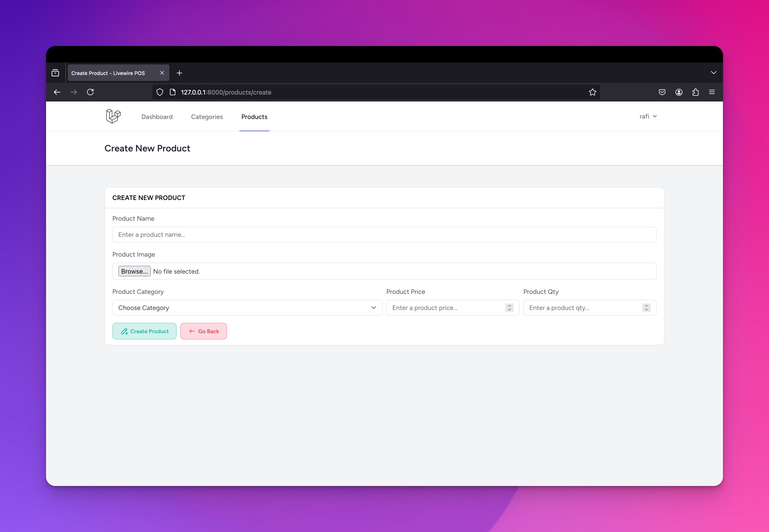The image size is (769, 532).
Task: Expand the Choose Category dropdown
Action: (247, 308)
